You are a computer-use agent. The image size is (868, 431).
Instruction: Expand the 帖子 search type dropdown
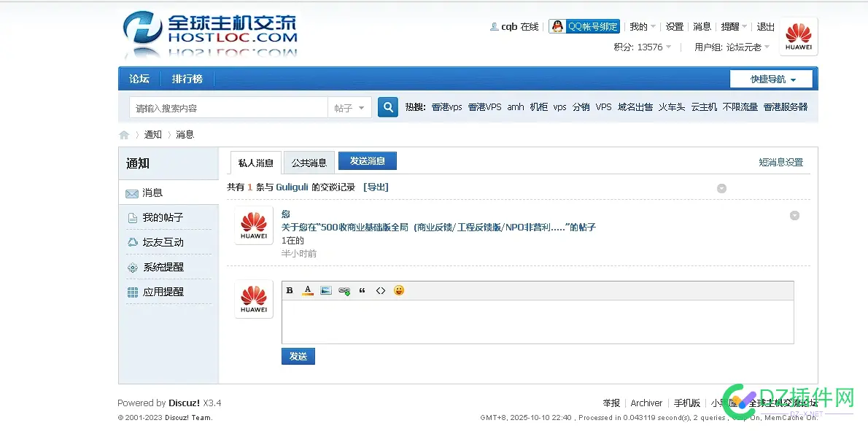pos(349,107)
